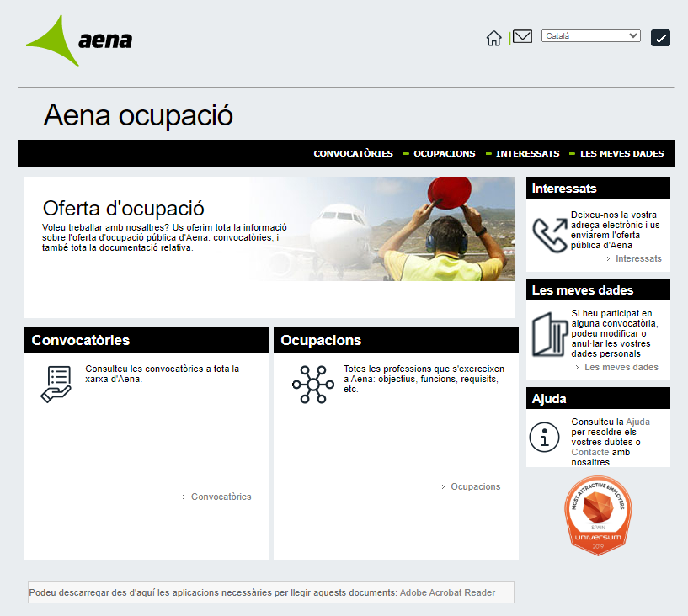Open the Interessats menu item
Screen dimensions: 688x616
(527, 153)
